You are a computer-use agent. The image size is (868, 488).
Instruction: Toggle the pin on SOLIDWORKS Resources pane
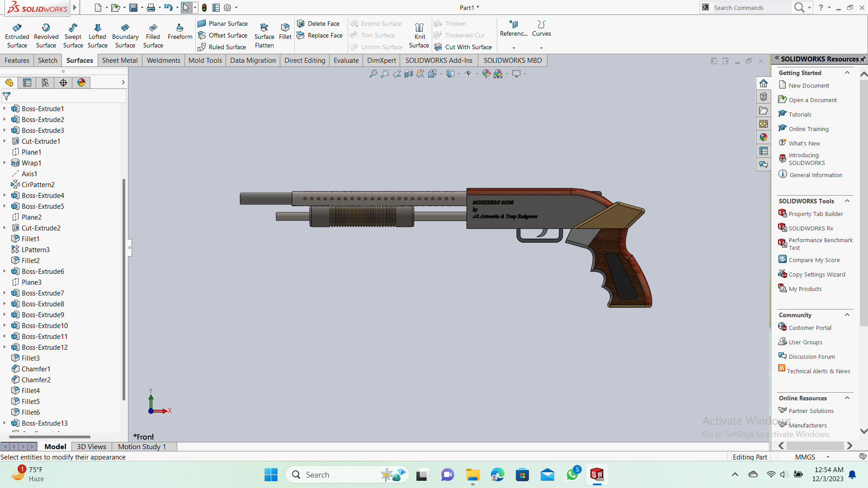(x=863, y=59)
